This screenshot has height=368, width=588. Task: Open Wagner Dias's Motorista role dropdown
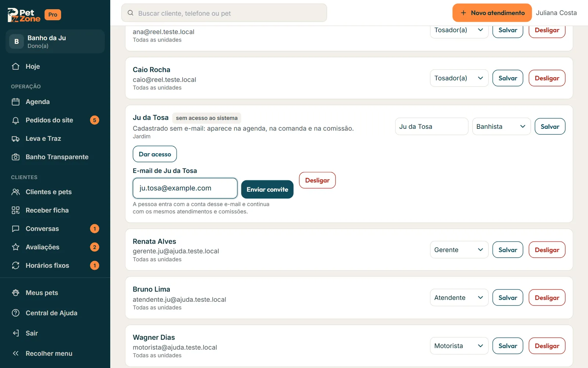point(459,346)
